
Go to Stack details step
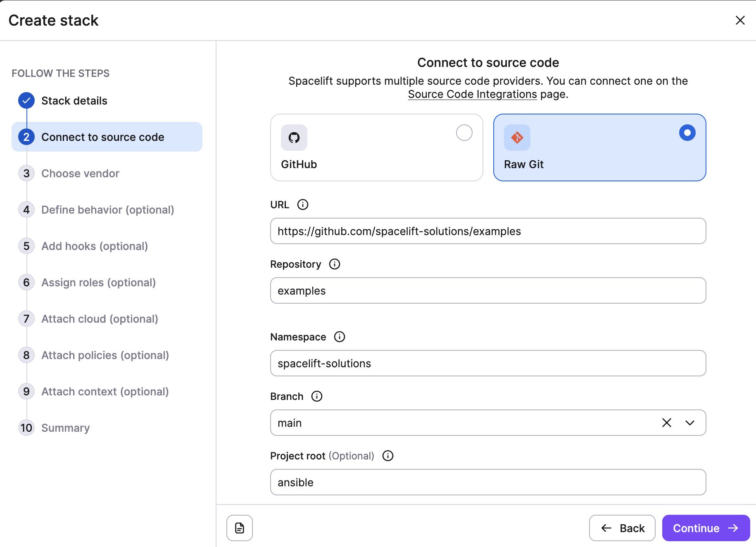click(74, 100)
